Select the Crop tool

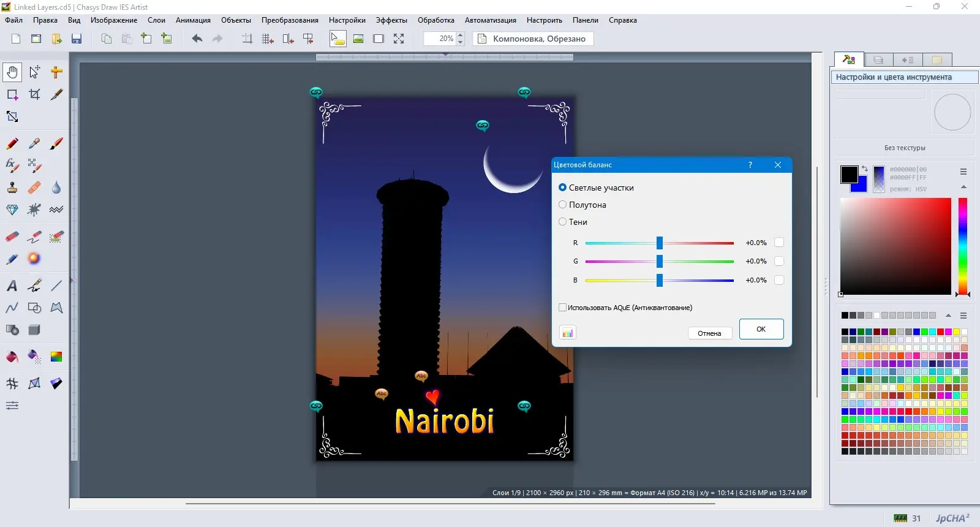[x=34, y=94]
